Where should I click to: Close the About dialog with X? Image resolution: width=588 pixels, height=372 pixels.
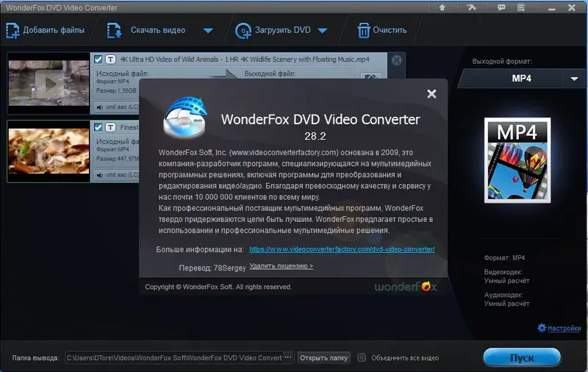tap(431, 94)
